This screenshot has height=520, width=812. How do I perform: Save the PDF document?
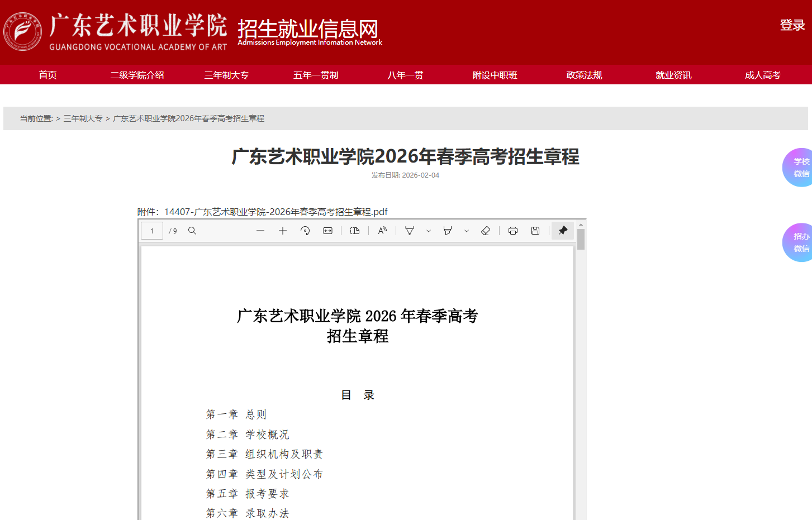[x=535, y=230]
